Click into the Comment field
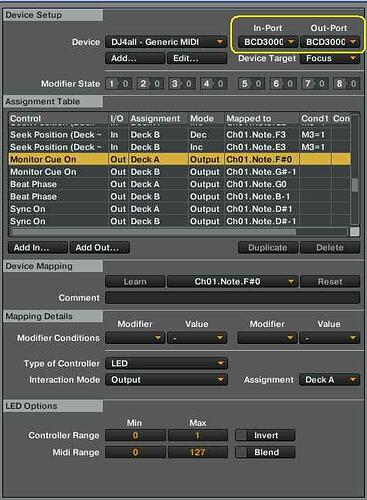Screen dimensions: 367x500 tap(233, 298)
